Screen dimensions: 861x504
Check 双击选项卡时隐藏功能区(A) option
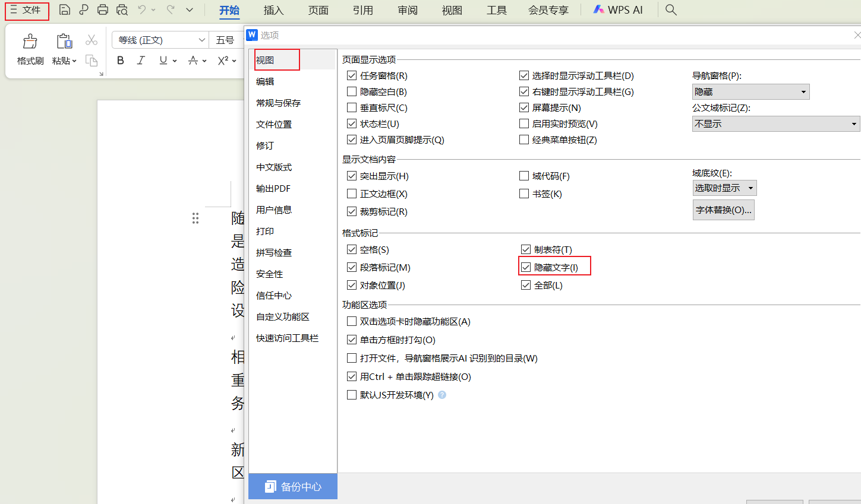[352, 321]
